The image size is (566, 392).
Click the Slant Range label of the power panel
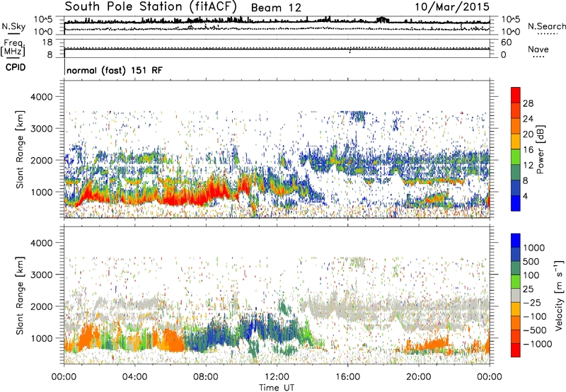[20, 149]
